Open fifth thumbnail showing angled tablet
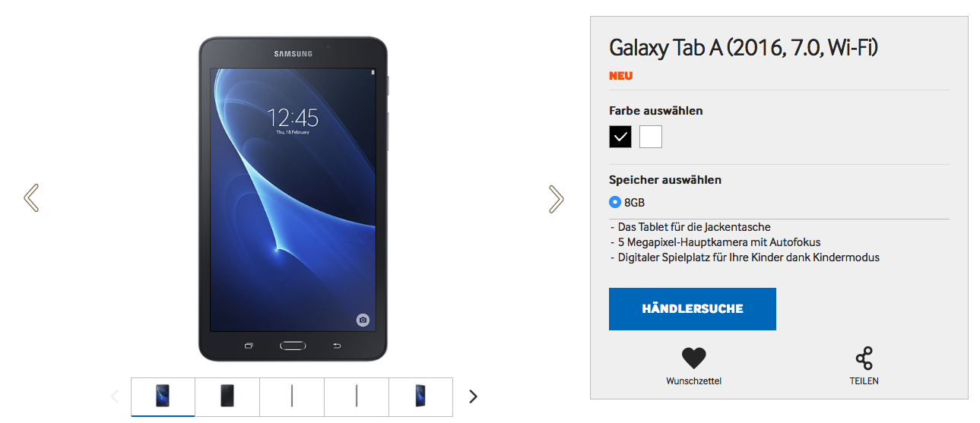 tap(420, 396)
